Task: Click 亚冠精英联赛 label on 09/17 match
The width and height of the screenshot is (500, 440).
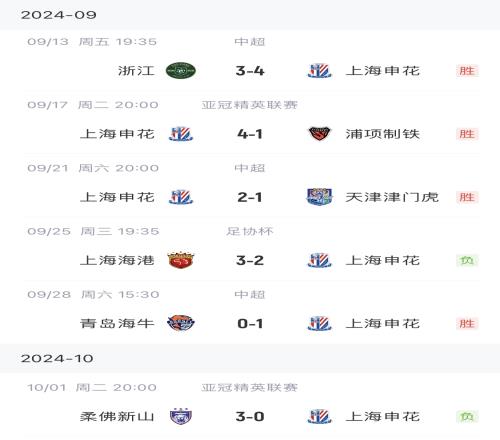Action: (250, 105)
